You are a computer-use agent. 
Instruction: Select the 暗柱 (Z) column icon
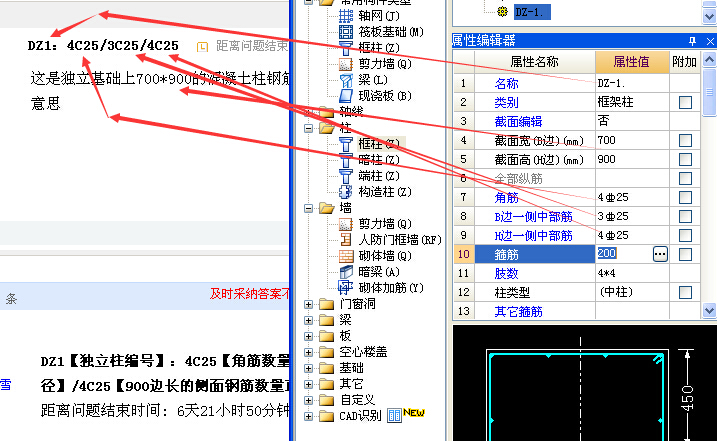(x=346, y=160)
